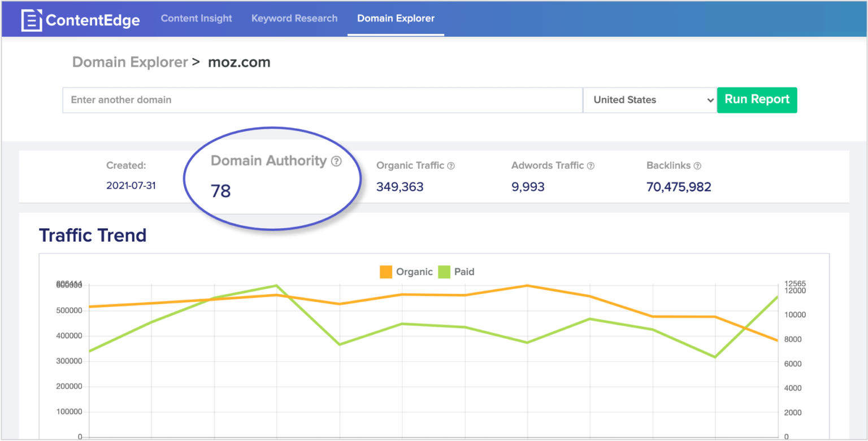Select the circled Domain Authority score 78
The height and width of the screenshot is (441, 868).
tap(220, 191)
